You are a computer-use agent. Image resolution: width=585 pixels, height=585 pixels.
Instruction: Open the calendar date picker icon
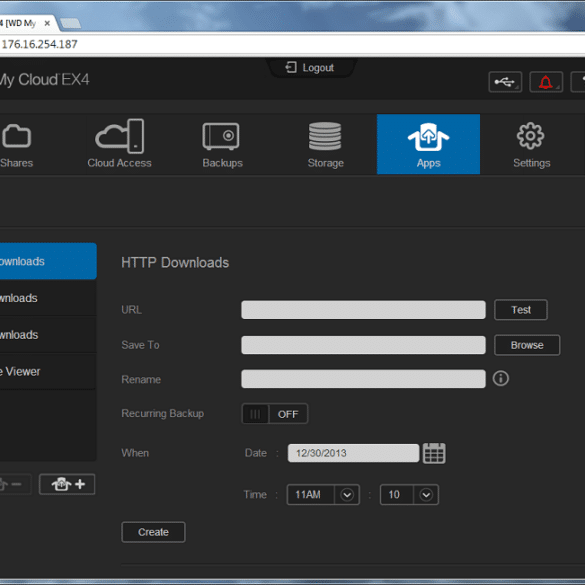coord(434,453)
